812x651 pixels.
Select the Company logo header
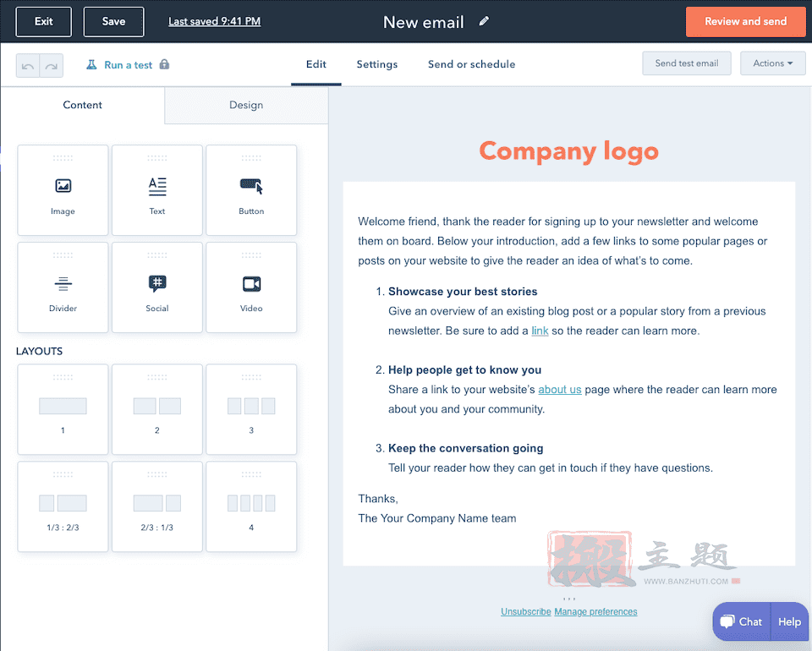(568, 151)
